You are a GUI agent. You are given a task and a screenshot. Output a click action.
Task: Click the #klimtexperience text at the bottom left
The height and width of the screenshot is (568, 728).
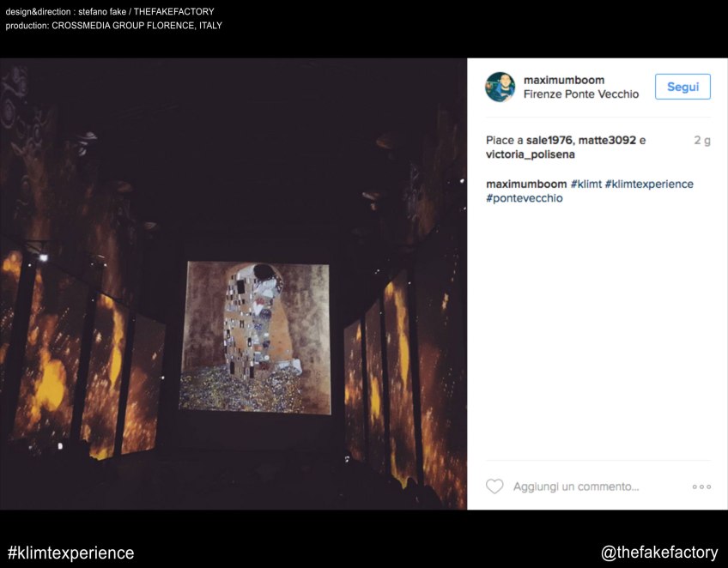[70, 553]
